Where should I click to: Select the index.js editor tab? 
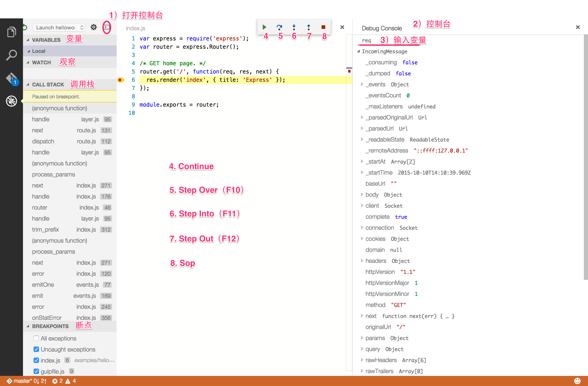pos(135,28)
